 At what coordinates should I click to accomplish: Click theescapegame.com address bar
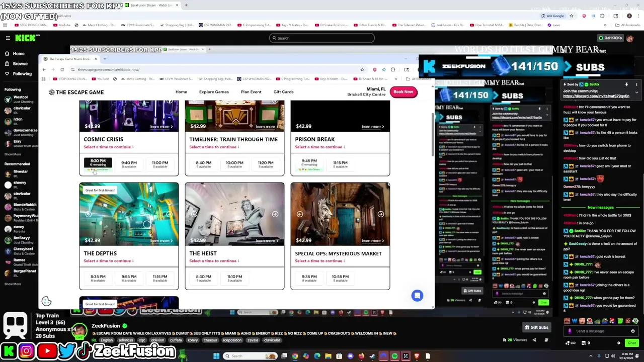(x=216, y=69)
